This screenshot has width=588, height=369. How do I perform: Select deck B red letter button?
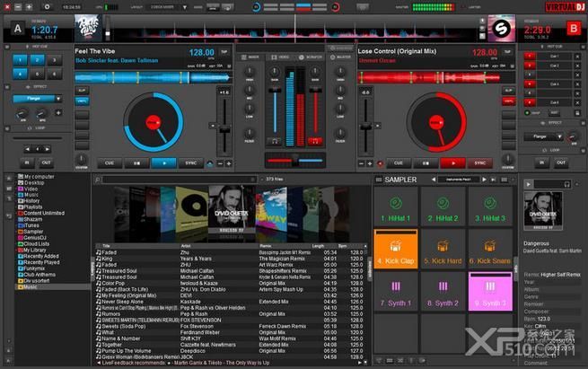(574, 29)
